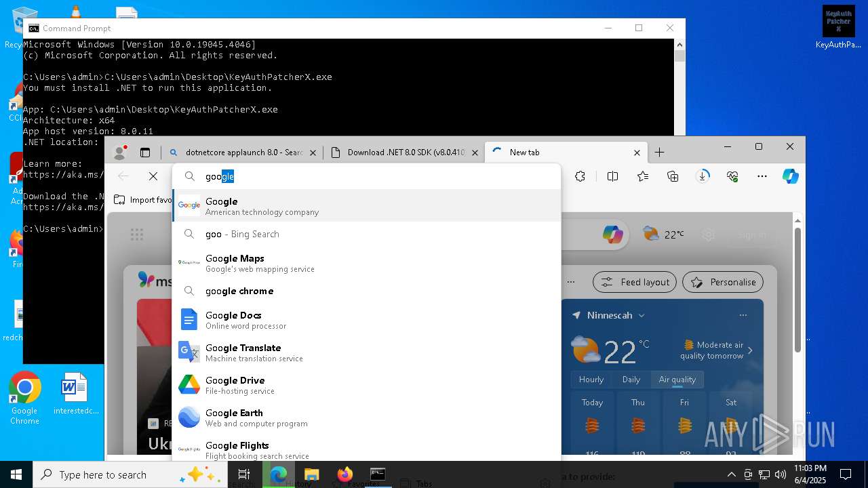Viewport: 868px width, 488px height.
Task: Select the Google Earth suggestion
Action: [x=366, y=418]
